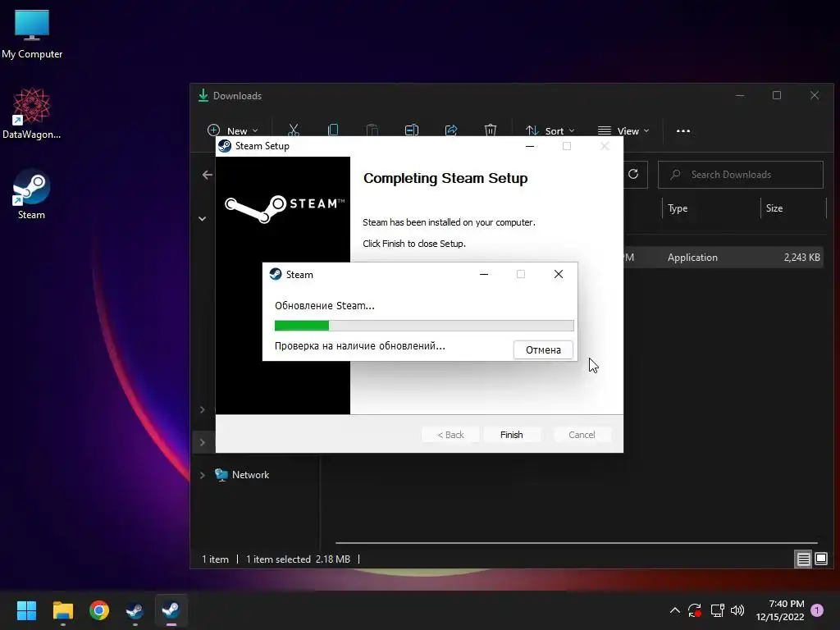Expand the Network tree node chevron
The width and height of the screenshot is (840, 630).
pyautogui.click(x=203, y=475)
